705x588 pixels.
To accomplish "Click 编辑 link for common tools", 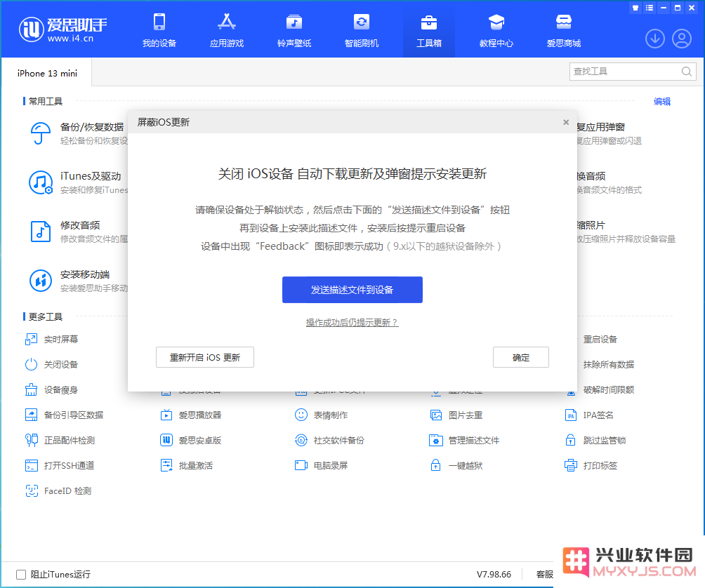I will click(662, 102).
